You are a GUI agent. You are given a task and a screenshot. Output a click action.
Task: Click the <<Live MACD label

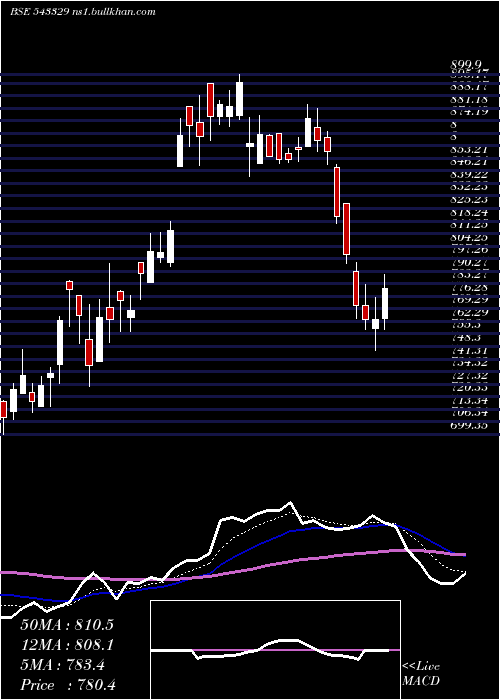[421, 674]
